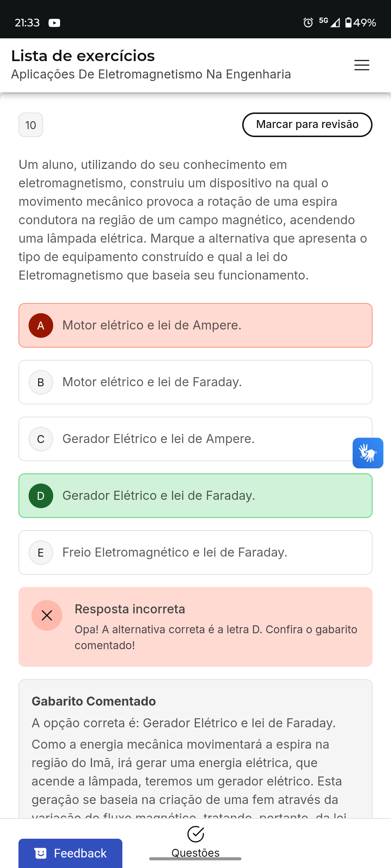Select option A circle letter
The height and width of the screenshot is (868, 391).
click(41, 325)
